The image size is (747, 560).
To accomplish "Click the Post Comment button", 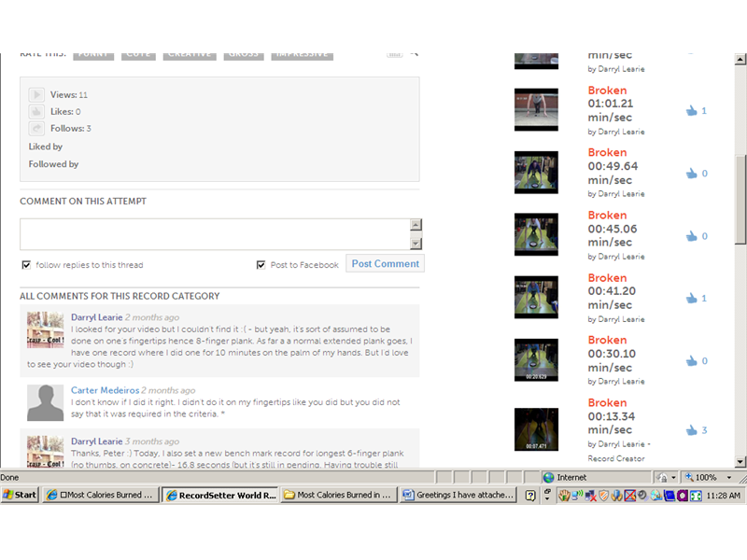I will (x=385, y=264).
